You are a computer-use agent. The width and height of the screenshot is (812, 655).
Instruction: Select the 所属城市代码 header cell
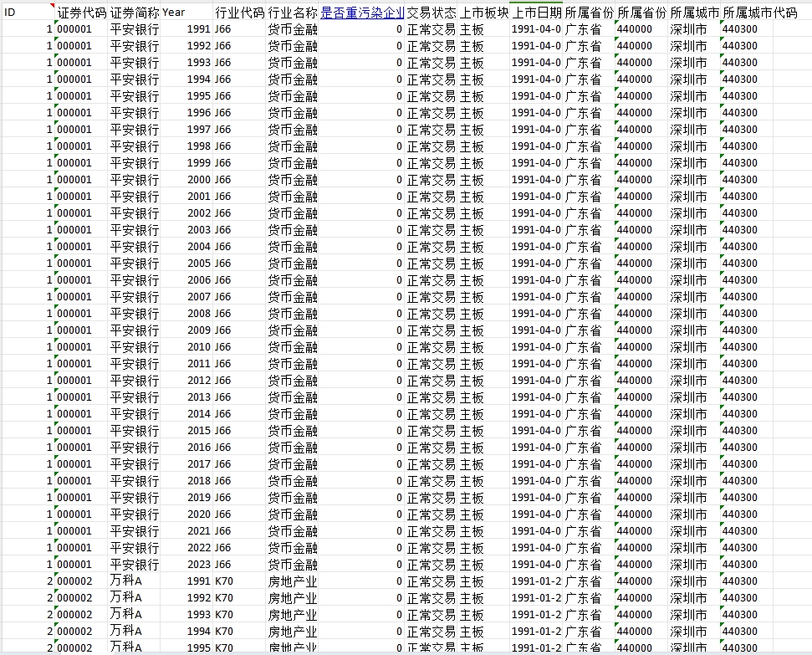759,13
